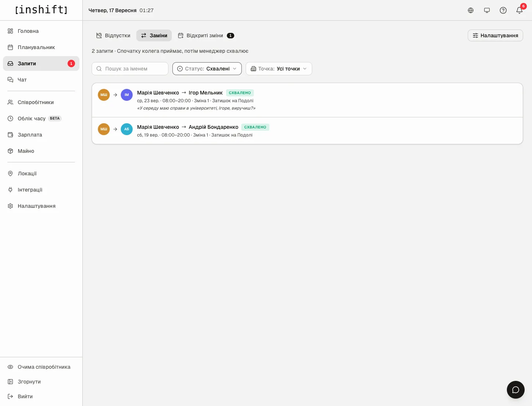Open Облік часу BETA page
Viewport: 532px width, 406px height.
pos(41,118)
